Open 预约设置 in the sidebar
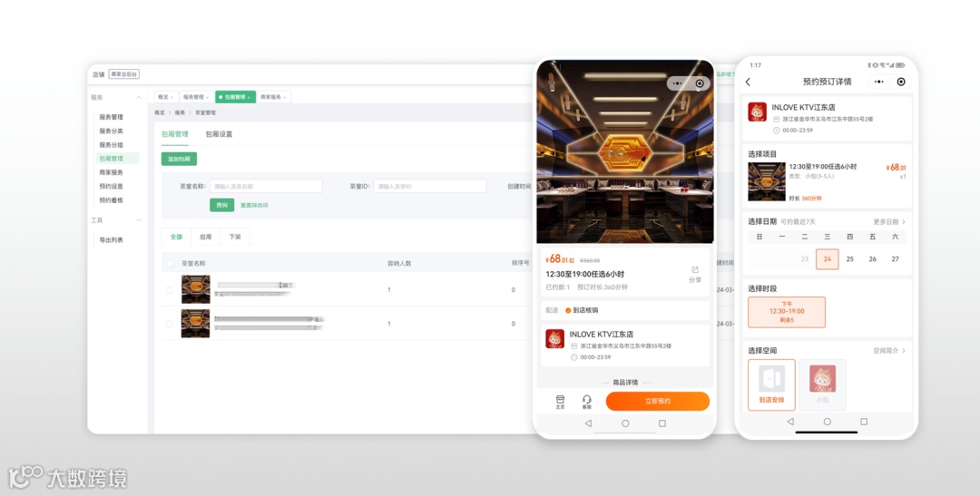Viewport: 980px width, 496px height. tap(112, 186)
